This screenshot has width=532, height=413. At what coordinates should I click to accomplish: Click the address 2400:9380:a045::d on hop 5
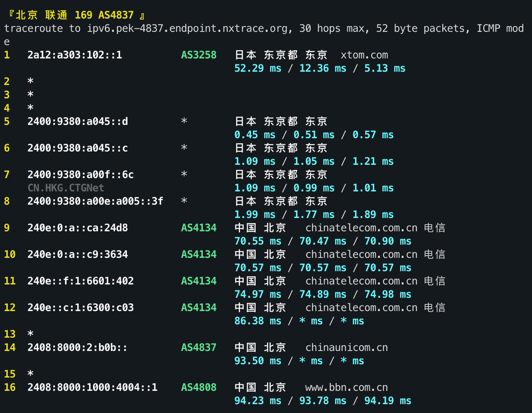(77, 121)
